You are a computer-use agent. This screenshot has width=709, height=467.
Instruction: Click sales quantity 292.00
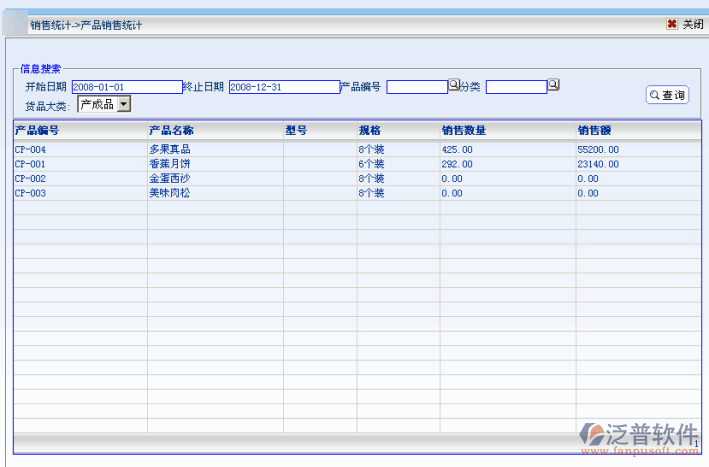click(x=457, y=164)
